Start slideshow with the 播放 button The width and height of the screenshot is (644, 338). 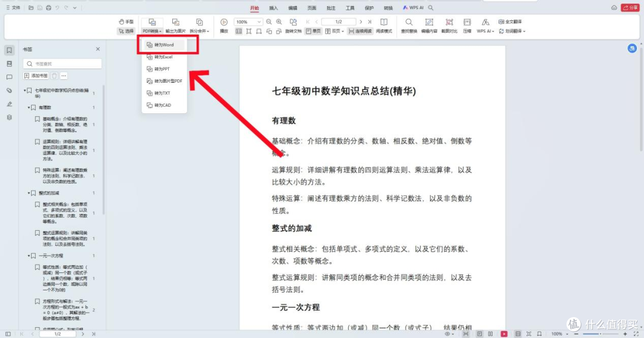coord(224,26)
